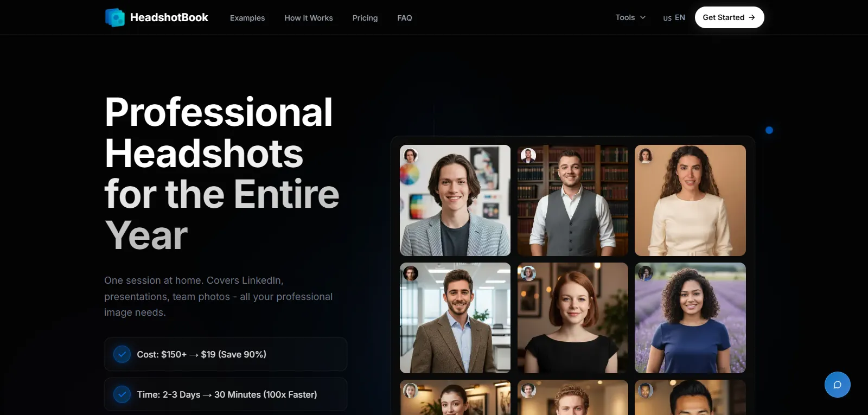The width and height of the screenshot is (868, 415).
Task: Open headshot of man in office tweed jacket
Action: click(455, 318)
